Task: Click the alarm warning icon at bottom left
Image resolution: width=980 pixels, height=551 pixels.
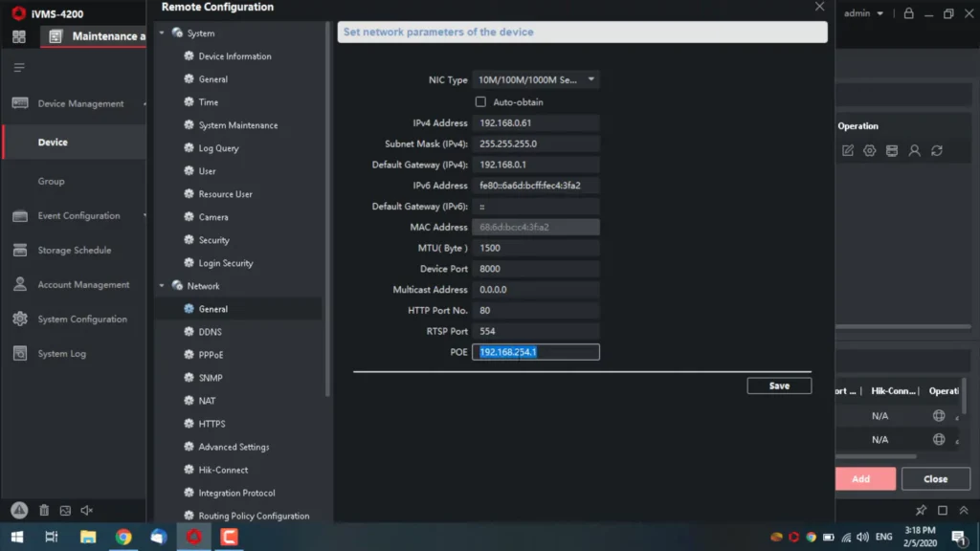Action: pyautogui.click(x=19, y=511)
